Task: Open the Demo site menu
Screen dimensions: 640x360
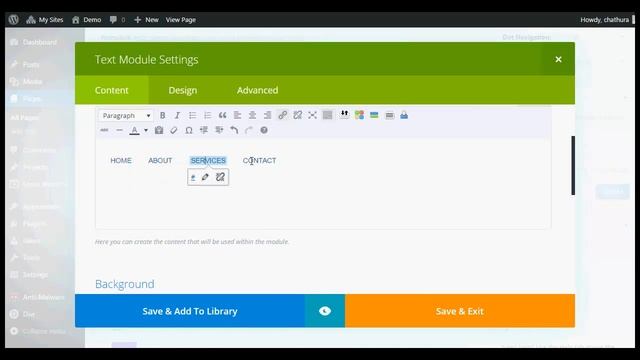Action: click(x=87, y=20)
